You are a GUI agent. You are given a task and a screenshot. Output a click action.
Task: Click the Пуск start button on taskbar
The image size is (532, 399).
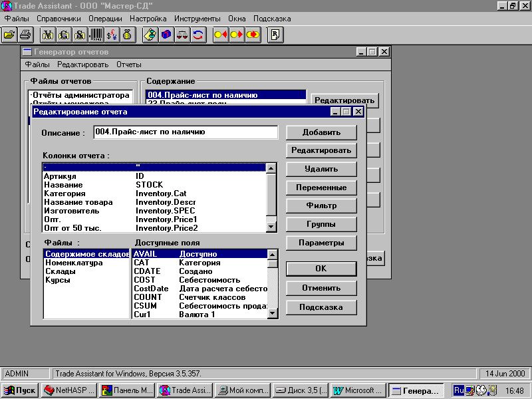pyautogui.click(x=21, y=390)
